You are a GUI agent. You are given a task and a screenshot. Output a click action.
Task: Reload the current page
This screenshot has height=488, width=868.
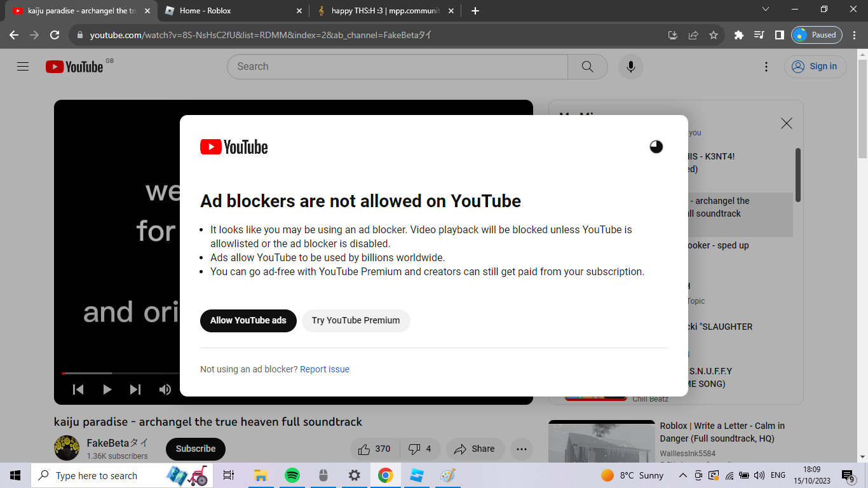(55, 35)
